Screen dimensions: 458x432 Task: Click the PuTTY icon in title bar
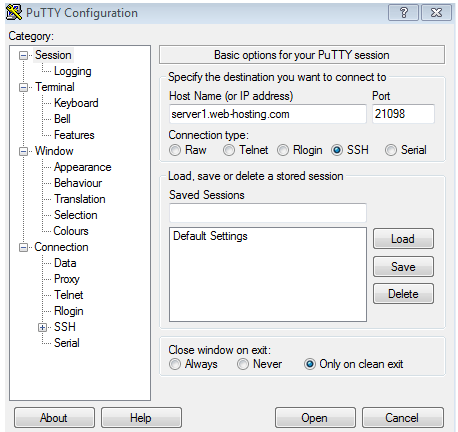(14, 13)
